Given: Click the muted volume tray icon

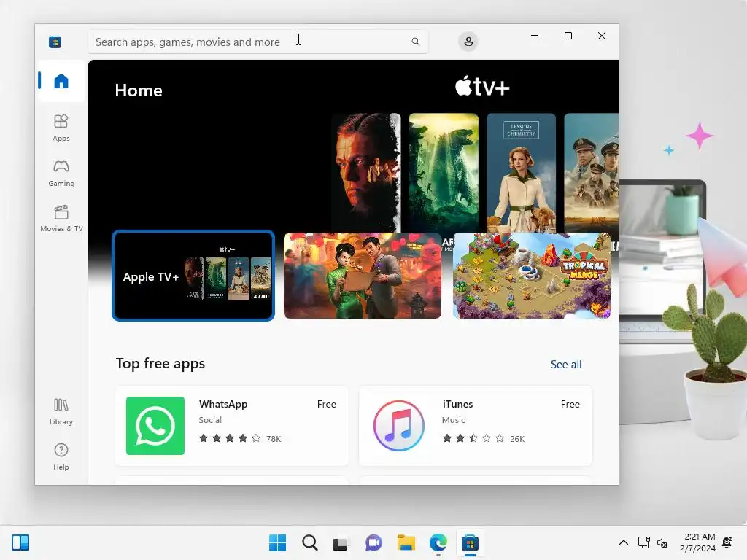Looking at the screenshot, I should [x=662, y=542].
